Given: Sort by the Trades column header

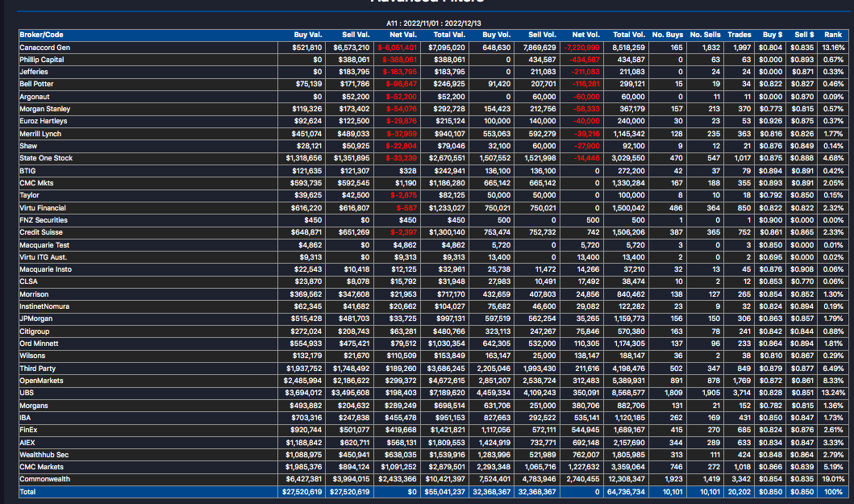Looking at the screenshot, I should point(739,35).
